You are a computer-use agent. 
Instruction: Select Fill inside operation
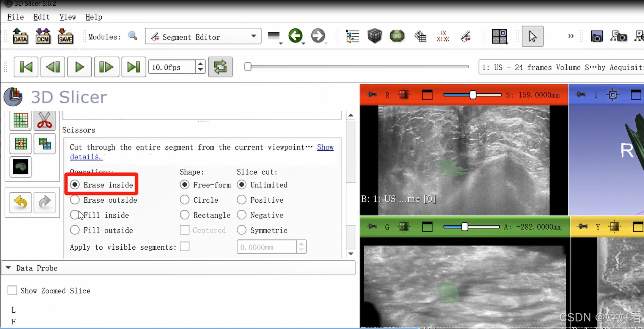coord(99,215)
